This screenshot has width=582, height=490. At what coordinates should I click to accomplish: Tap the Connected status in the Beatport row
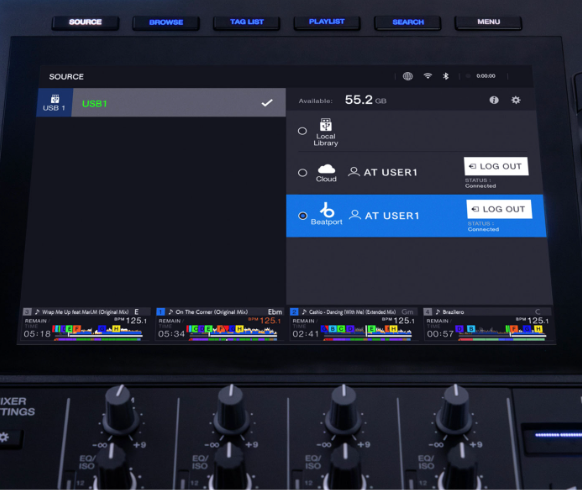[483, 229]
